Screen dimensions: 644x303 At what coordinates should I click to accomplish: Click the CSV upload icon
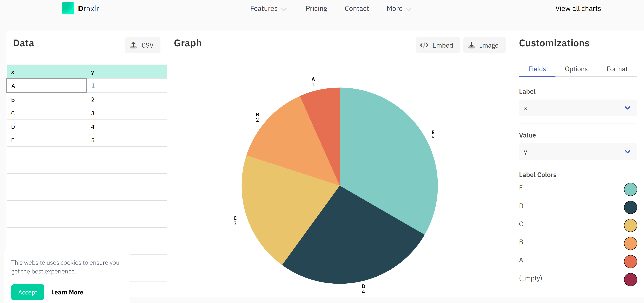134,45
